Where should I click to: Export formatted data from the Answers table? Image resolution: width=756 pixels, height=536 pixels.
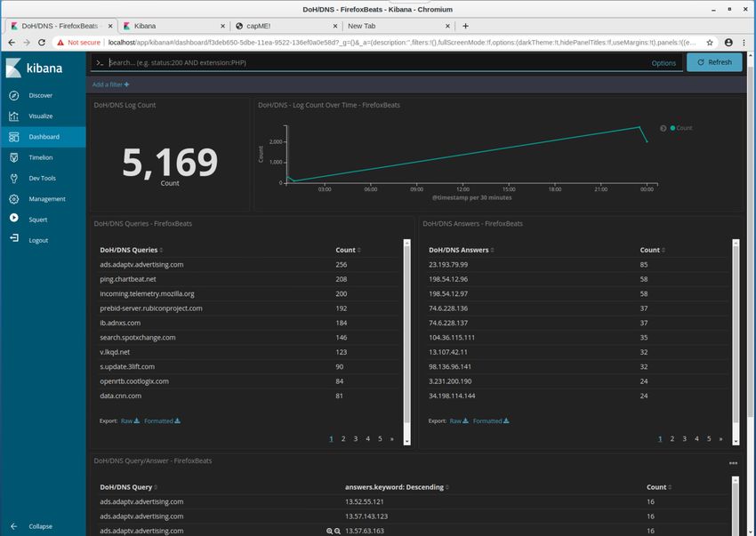click(x=491, y=420)
